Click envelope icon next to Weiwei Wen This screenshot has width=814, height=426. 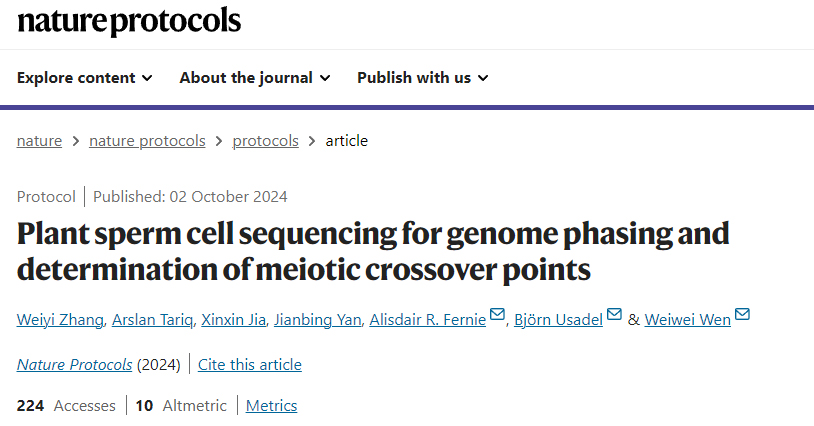point(741,317)
